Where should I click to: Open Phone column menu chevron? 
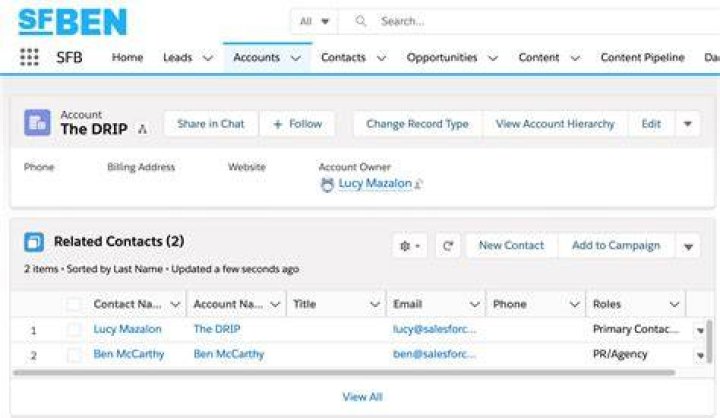click(574, 304)
